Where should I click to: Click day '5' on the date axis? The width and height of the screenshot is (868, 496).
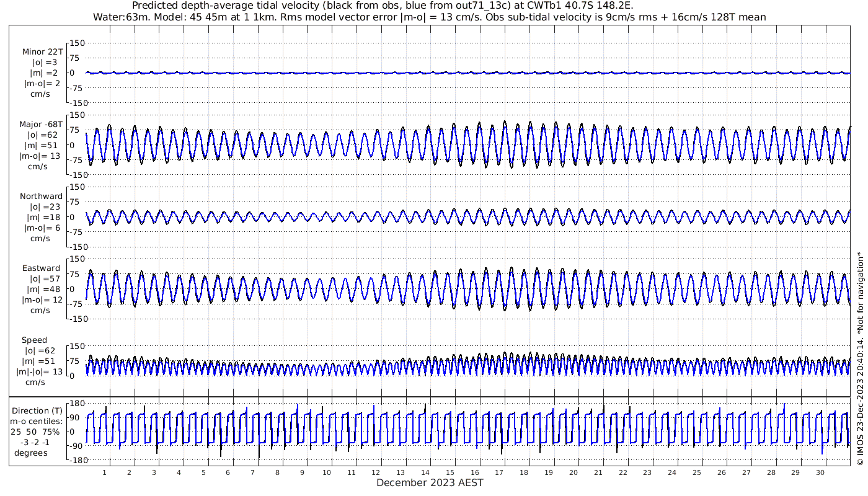pyautogui.click(x=203, y=472)
